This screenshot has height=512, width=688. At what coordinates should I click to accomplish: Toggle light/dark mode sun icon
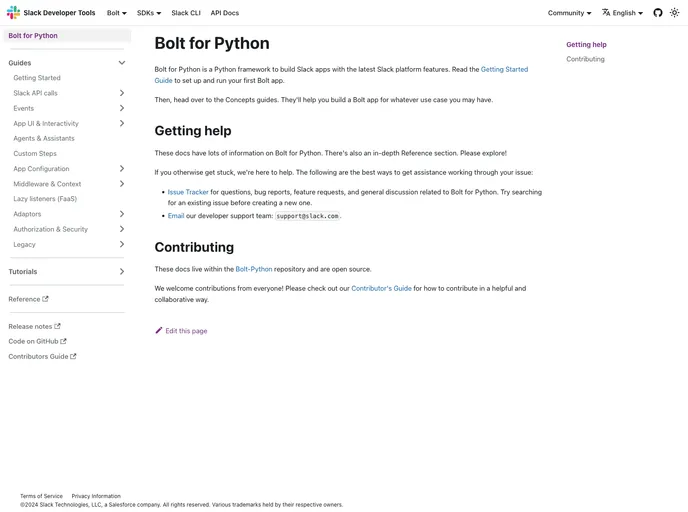674,13
